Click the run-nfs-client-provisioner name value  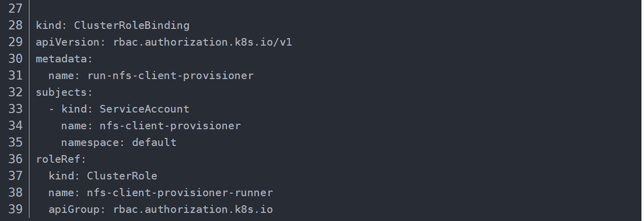170,76
